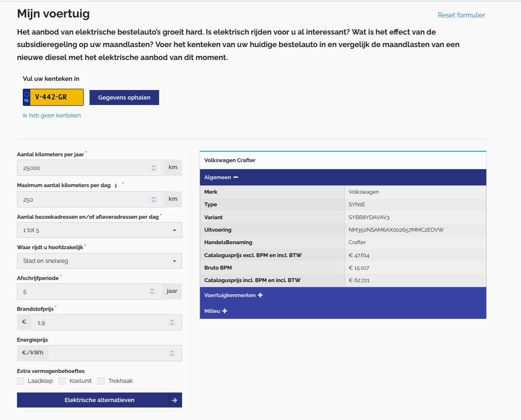Click the Afschrijfperiode stepper arrows
521x420 pixels.
click(x=152, y=291)
